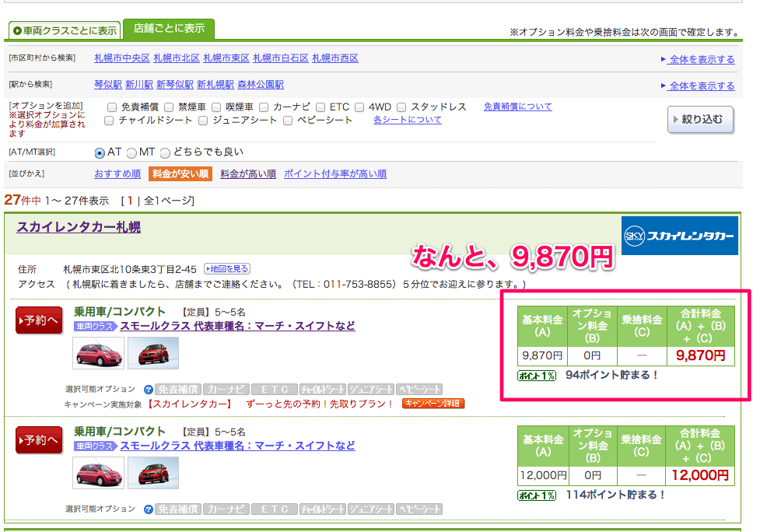
Task: Open the 森林公園駅 station link
Action: pos(261,84)
